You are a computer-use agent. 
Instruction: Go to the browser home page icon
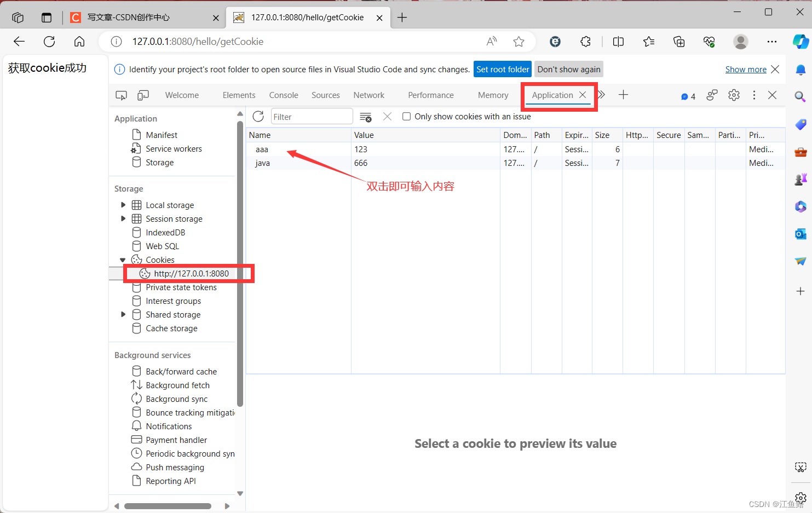79,42
